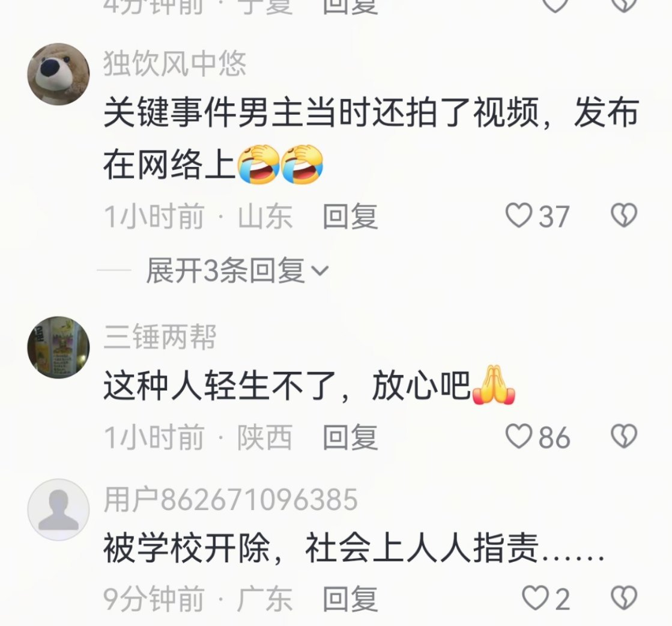
Task: Like 三锤两帮's comment with 86 likes
Action: pos(519,437)
